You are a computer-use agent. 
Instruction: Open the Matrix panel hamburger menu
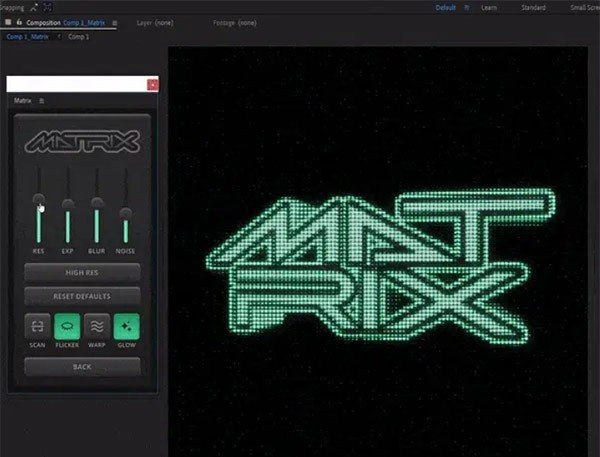pos(41,101)
